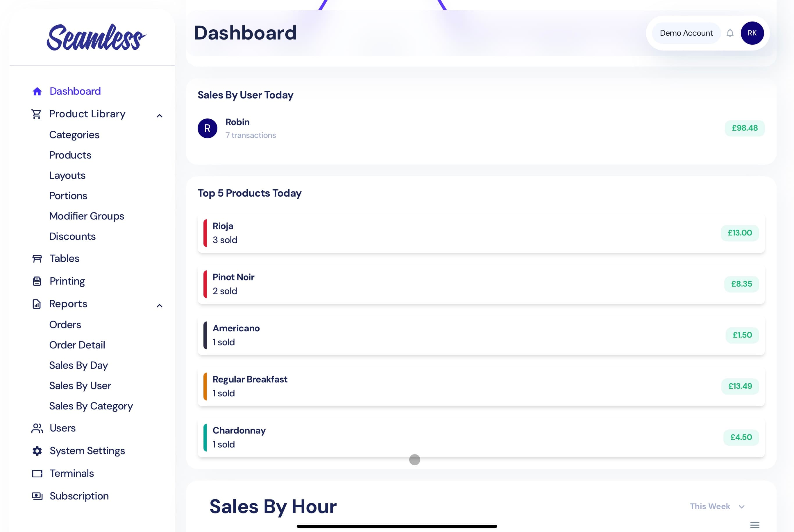Image resolution: width=794 pixels, height=532 pixels.
Task: Collapse the Reports section chevron
Action: 160,306
